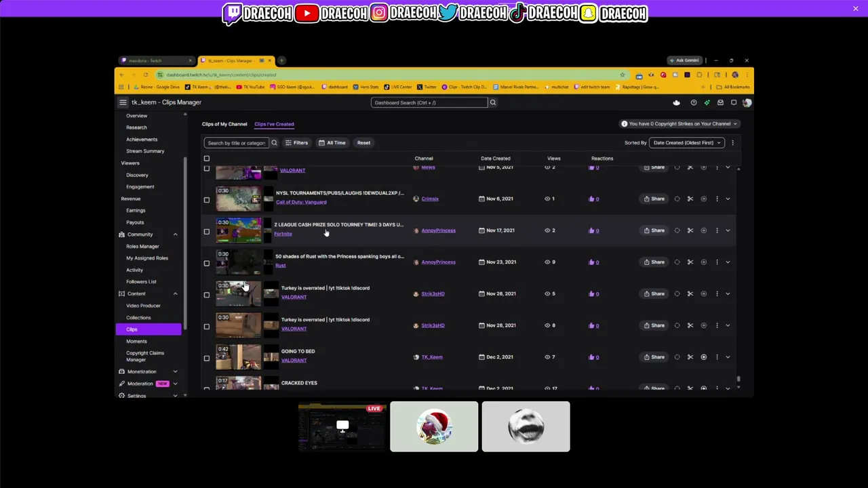This screenshot has width=868, height=488.
Task: Click the clip search magnifier icon
Action: pos(274,142)
